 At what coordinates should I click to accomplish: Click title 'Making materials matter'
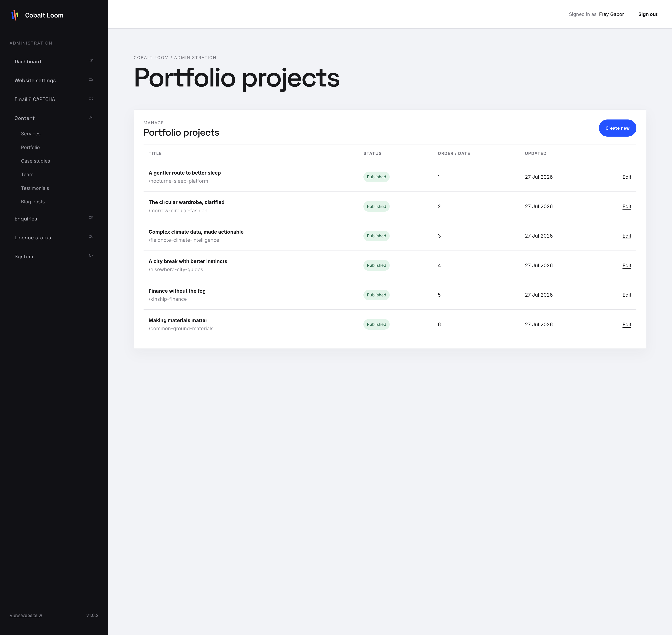[x=178, y=320]
